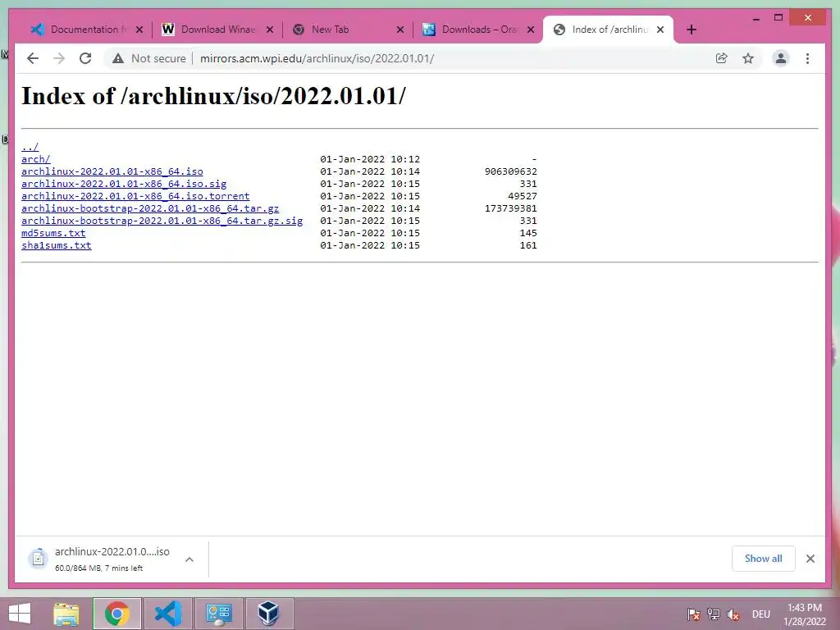Close the New Tab tab
This screenshot has width=840, height=630.
400,30
